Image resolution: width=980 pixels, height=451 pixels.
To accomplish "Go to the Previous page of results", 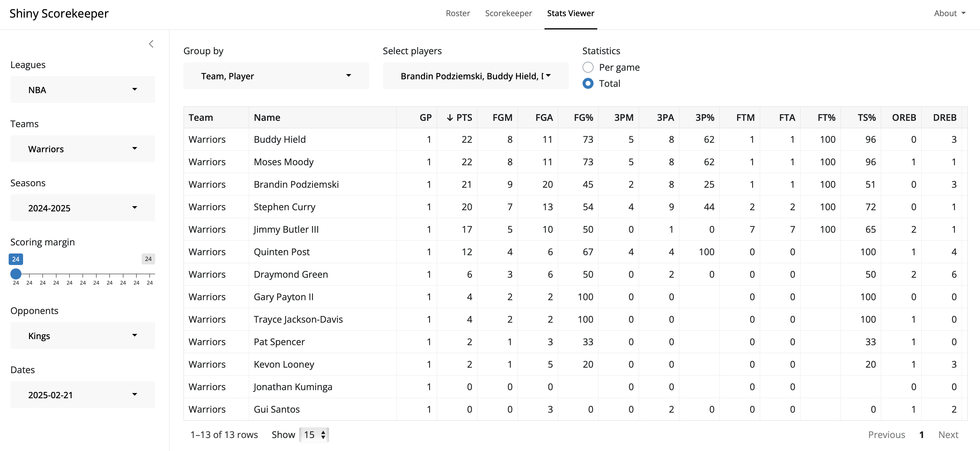I will 886,435.
